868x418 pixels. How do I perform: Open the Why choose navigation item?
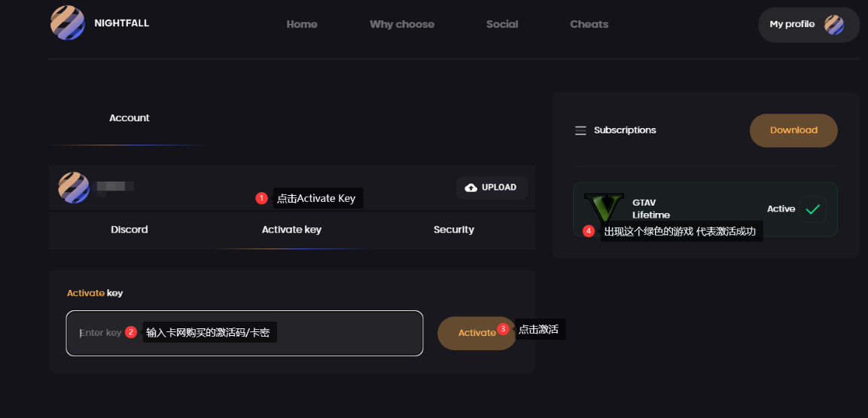click(x=402, y=24)
